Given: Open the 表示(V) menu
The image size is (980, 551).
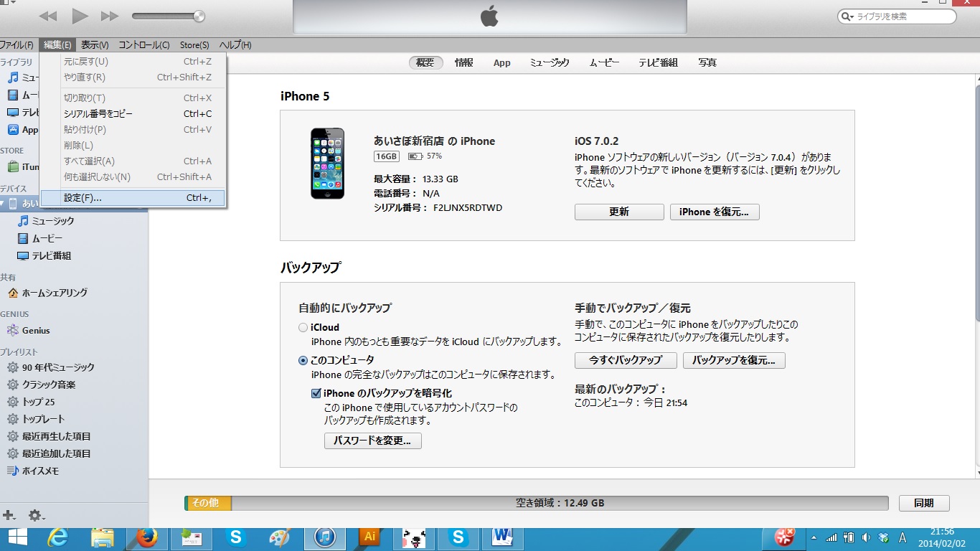Looking at the screenshot, I should pyautogui.click(x=95, y=45).
